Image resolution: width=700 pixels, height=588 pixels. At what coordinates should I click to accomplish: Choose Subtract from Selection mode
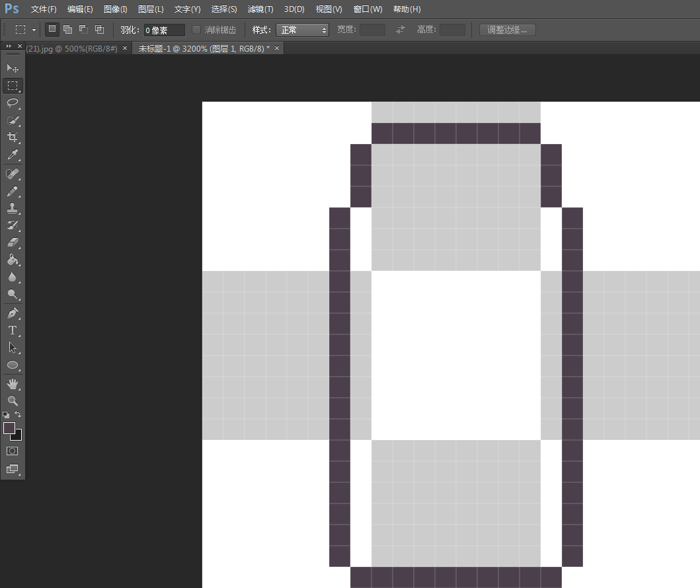point(83,30)
